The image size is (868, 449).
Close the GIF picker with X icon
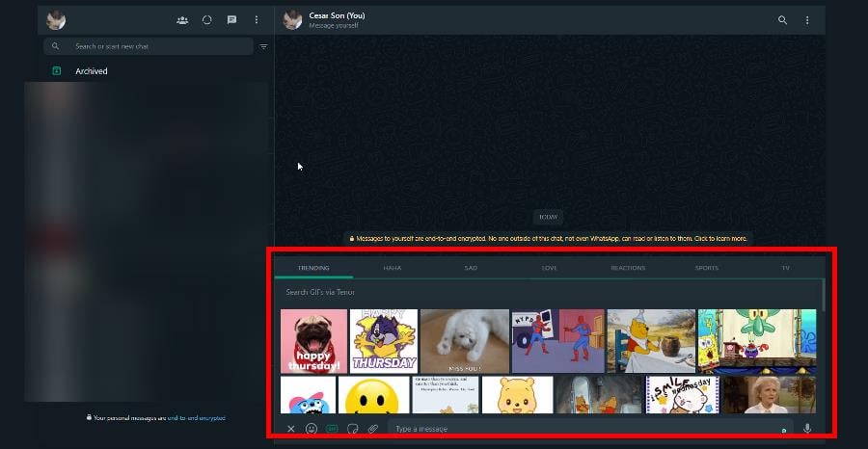[x=290, y=429]
